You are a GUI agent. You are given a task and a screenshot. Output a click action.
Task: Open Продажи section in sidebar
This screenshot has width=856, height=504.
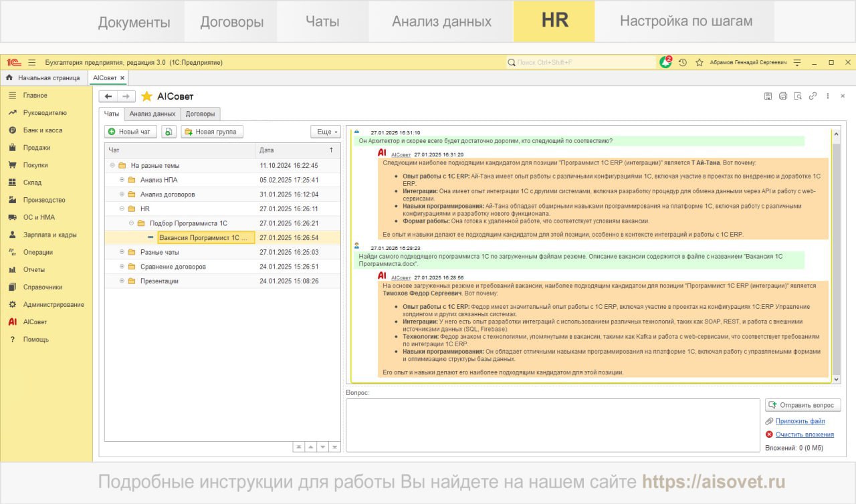click(37, 148)
